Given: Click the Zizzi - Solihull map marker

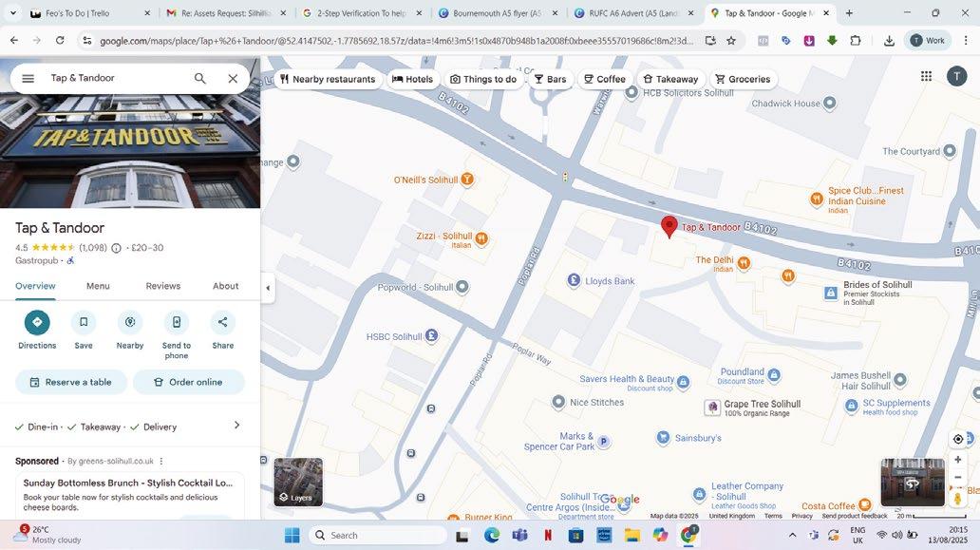Looking at the screenshot, I should [481, 238].
